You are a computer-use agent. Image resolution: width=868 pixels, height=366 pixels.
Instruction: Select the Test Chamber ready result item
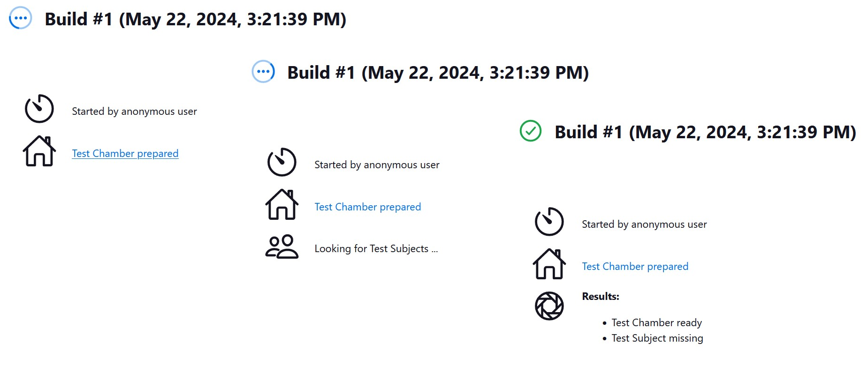[656, 323]
